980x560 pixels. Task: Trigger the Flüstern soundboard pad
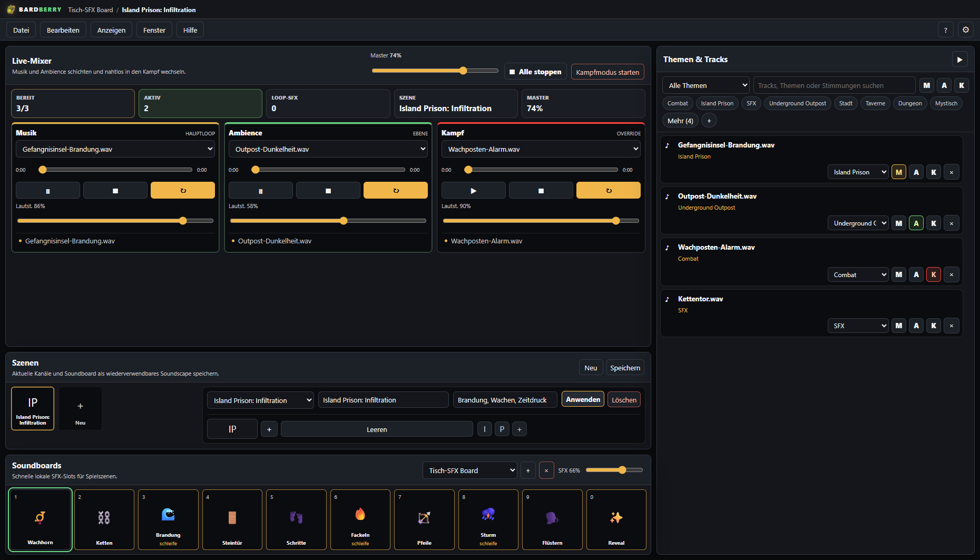[x=552, y=519]
